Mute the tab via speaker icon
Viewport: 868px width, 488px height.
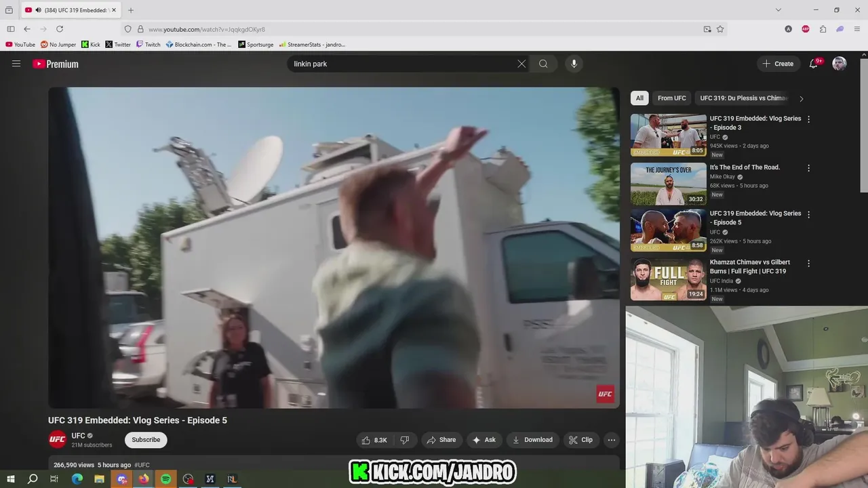coord(38,10)
